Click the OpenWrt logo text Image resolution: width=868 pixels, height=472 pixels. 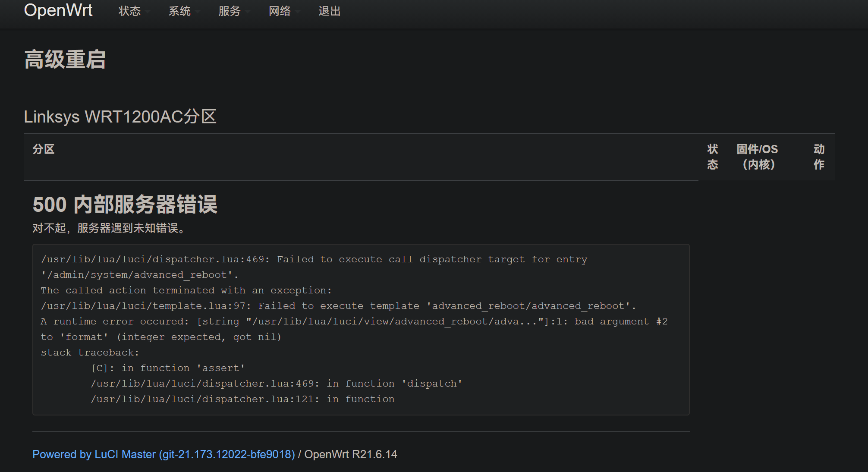[58, 10]
